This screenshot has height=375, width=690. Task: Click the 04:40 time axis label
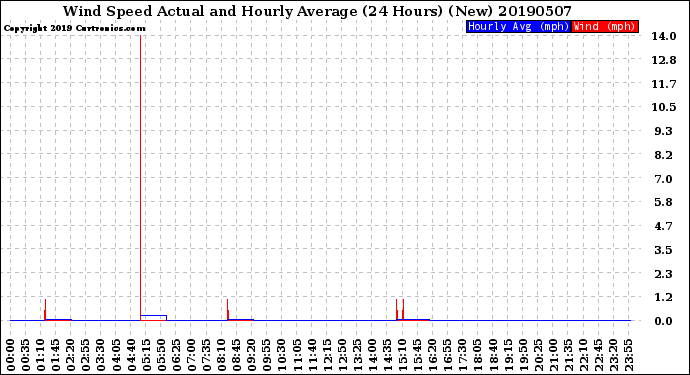131,355
